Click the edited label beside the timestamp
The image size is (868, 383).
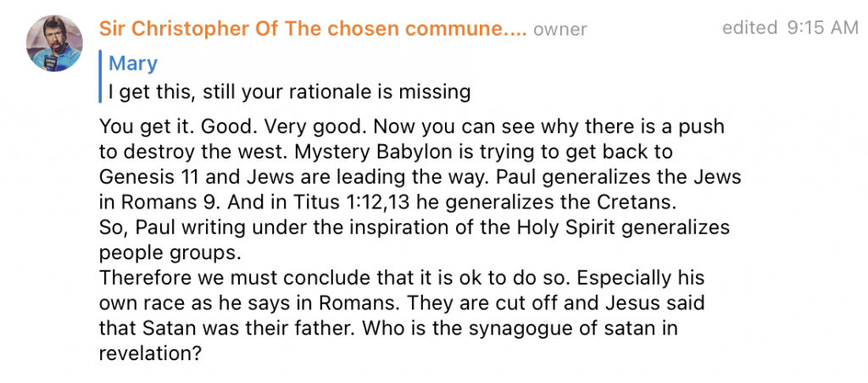tap(749, 28)
